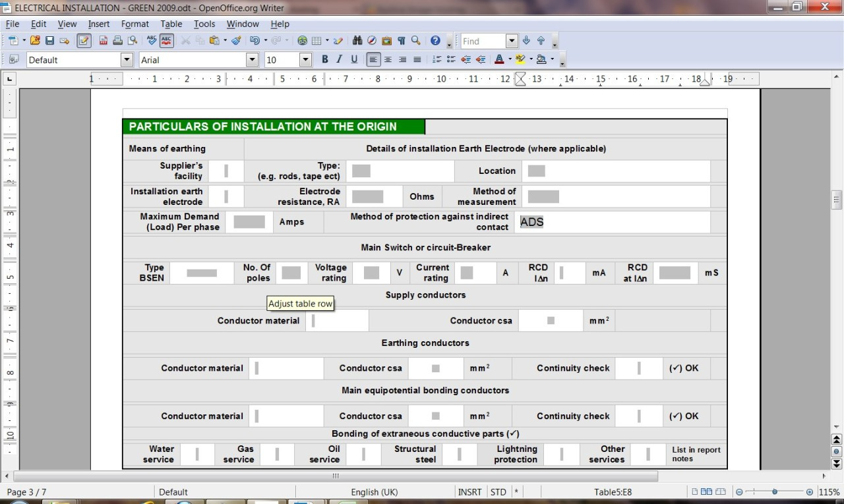Export directly as PDF icon
Screen dimensions: 844x504
pos(104,41)
